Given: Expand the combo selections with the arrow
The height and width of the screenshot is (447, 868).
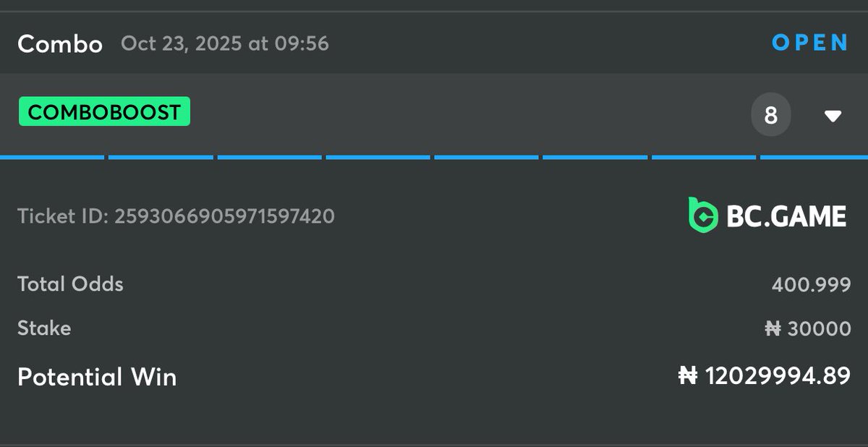Looking at the screenshot, I should coord(833,116).
